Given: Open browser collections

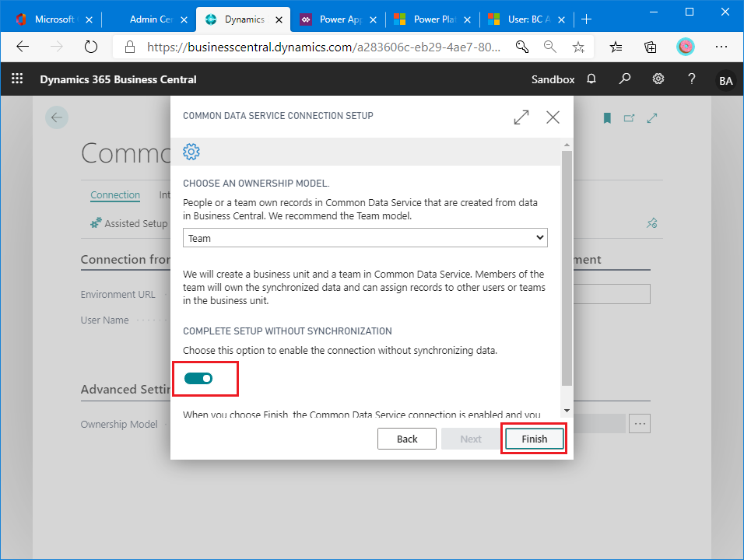Looking at the screenshot, I should (650, 47).
